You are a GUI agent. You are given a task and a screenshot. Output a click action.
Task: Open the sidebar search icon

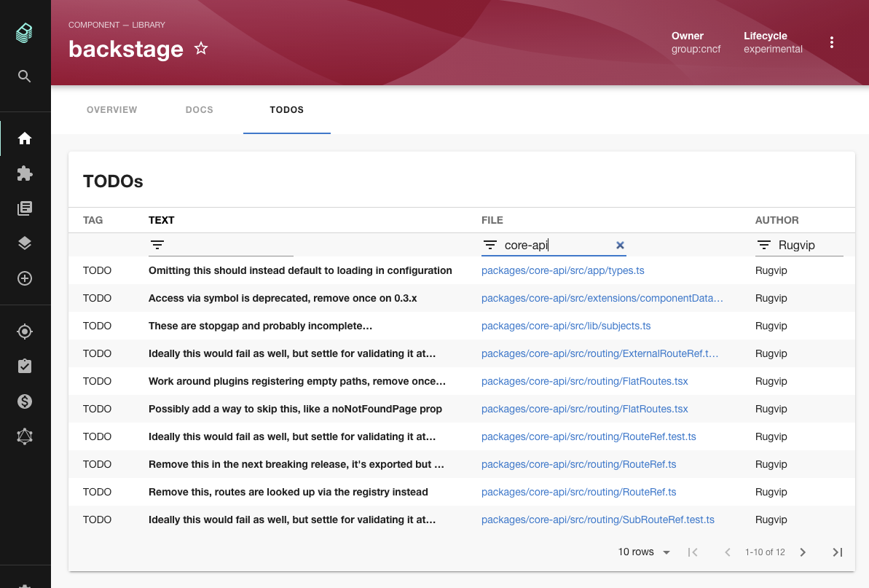24,76
